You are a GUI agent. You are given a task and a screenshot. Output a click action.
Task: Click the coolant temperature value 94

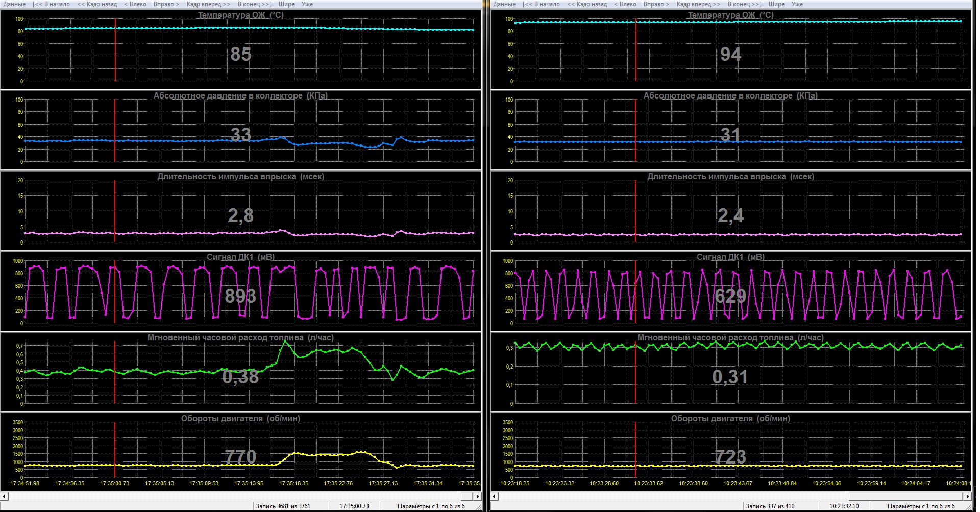click(x=731, y=54)
